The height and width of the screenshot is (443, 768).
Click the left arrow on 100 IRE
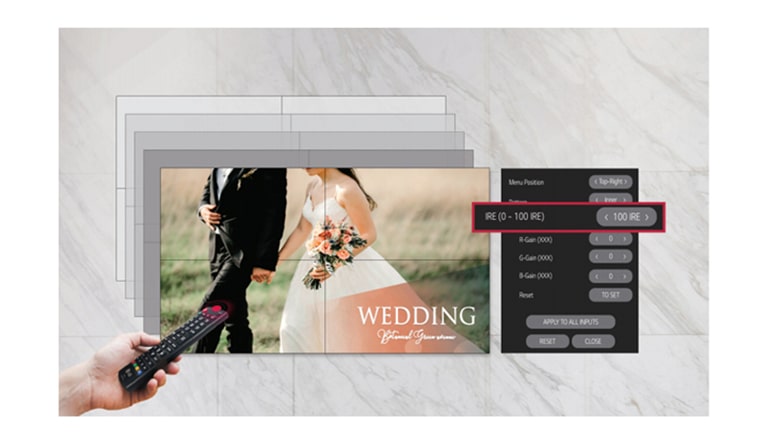click(605, 217)
